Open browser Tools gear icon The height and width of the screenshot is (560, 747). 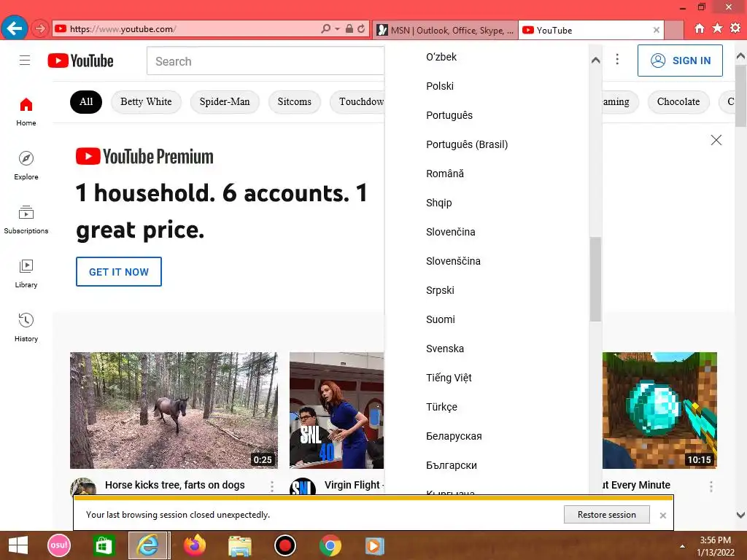(x=735, y=28)
